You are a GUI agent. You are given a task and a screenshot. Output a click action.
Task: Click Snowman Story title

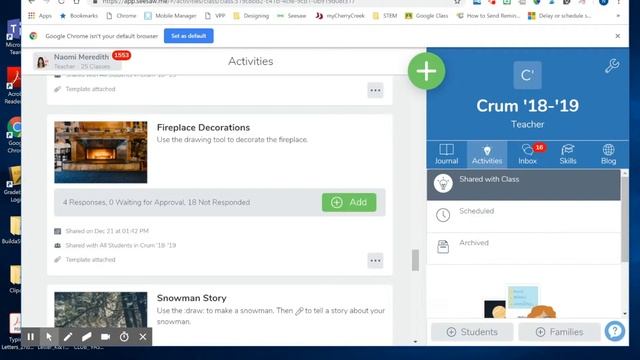[191, 298]
